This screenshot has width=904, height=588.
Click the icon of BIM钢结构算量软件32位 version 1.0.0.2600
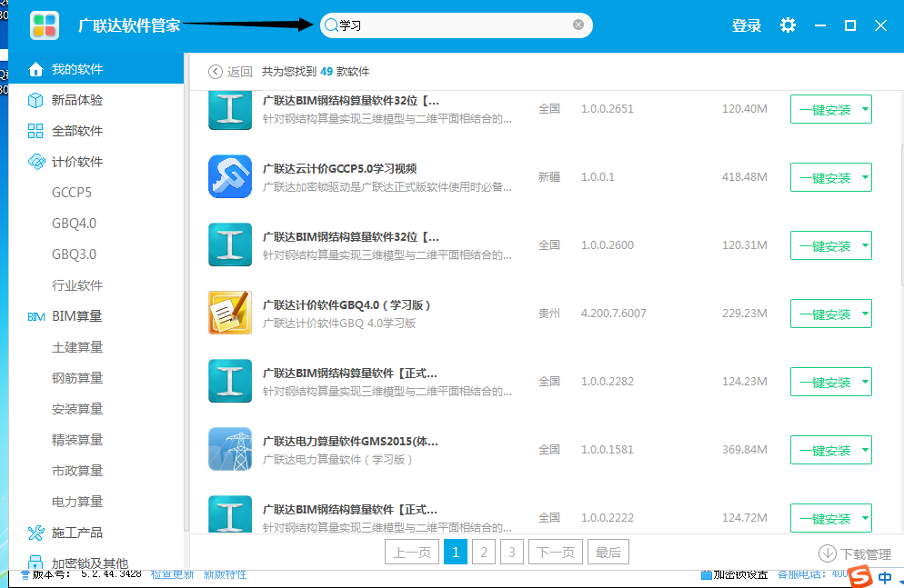[230, 244]
